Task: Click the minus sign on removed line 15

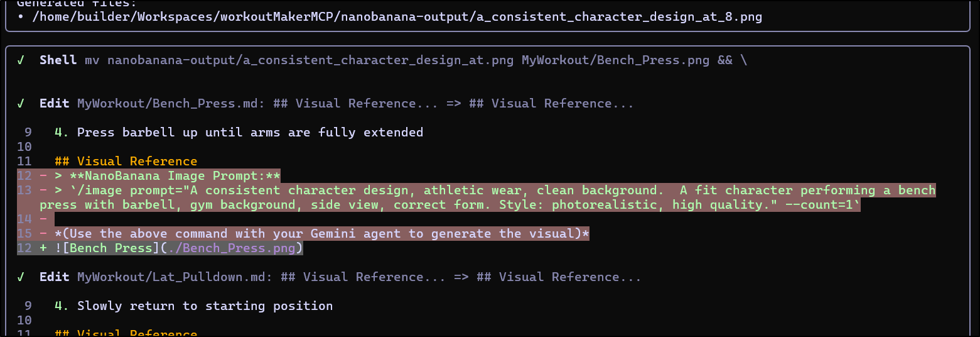Action: click(43, 234)
